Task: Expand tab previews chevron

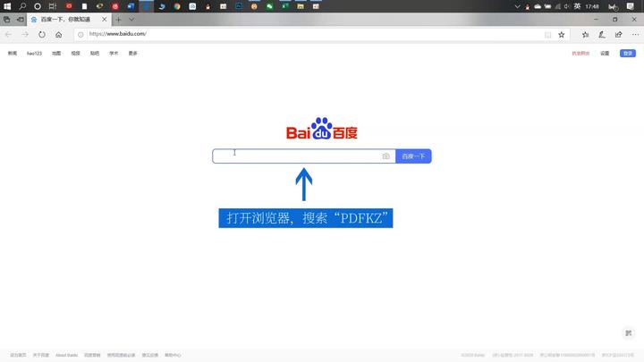Action: [131, 20]
